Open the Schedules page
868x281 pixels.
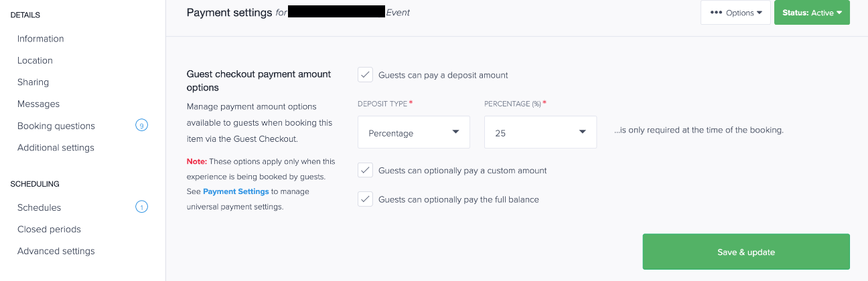click(x=39, y=207)
